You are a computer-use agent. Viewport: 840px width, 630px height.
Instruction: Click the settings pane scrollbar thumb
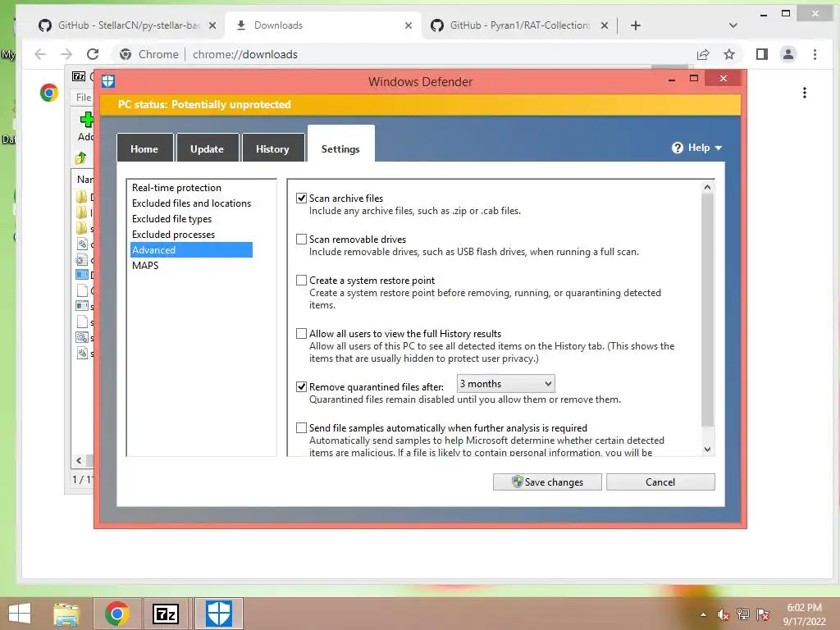[707, 309]
